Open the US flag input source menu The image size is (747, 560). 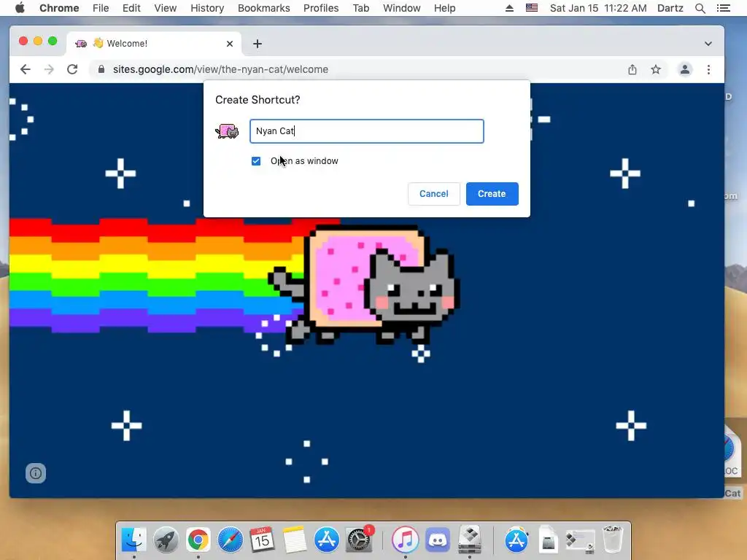(532, 8)
